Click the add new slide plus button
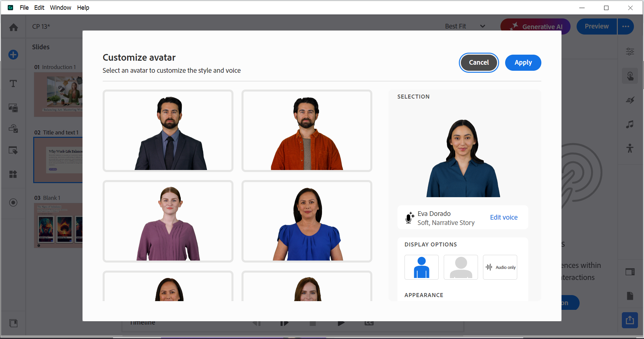The width and height of the screenshot is (644, 339). pyautogui.click(x=13, y=54)
